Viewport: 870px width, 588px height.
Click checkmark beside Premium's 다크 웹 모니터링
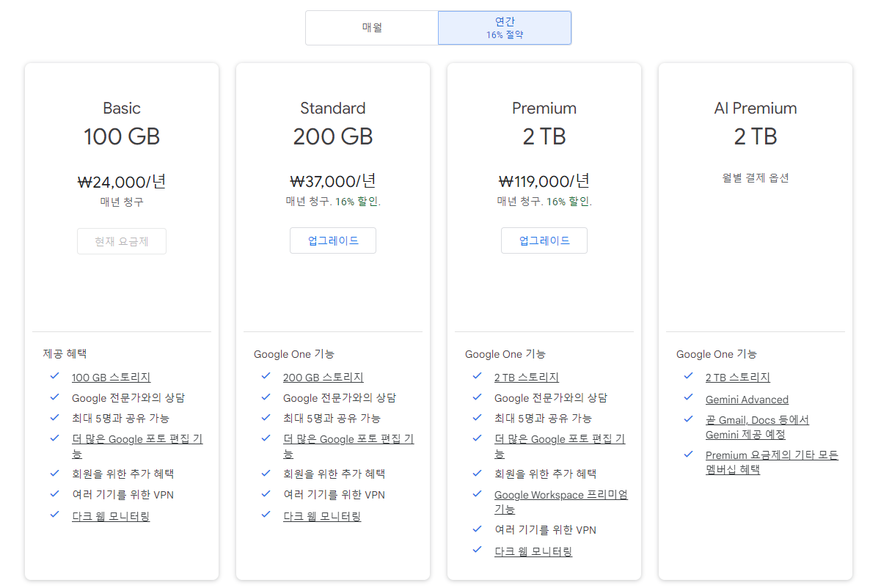477,549
